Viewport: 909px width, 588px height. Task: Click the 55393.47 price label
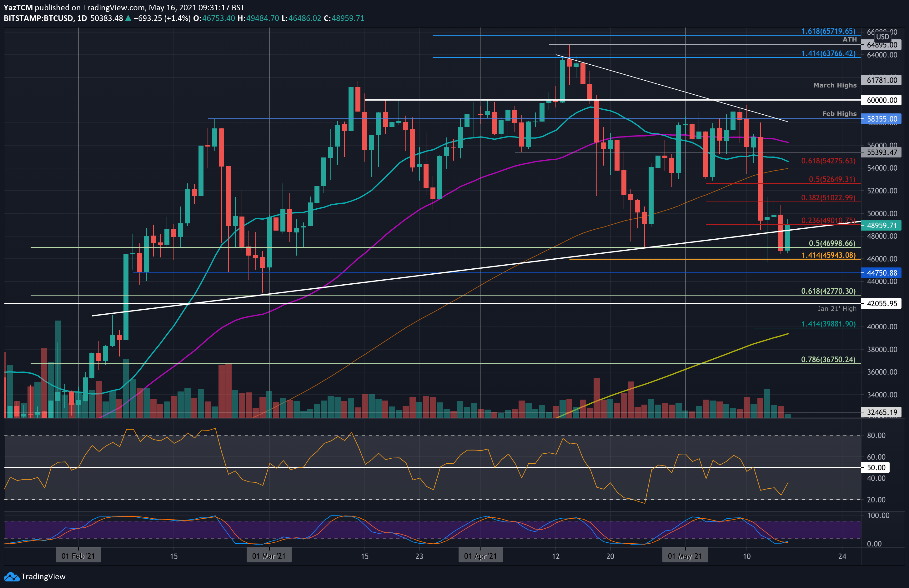coord(881,152)
